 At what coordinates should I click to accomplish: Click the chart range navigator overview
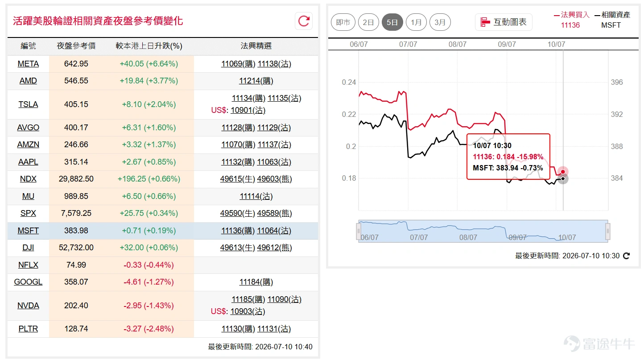(483, 231)
